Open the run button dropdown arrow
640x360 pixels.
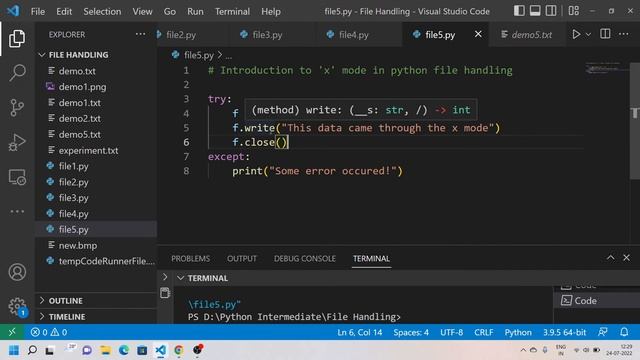(x=588, y=35)
